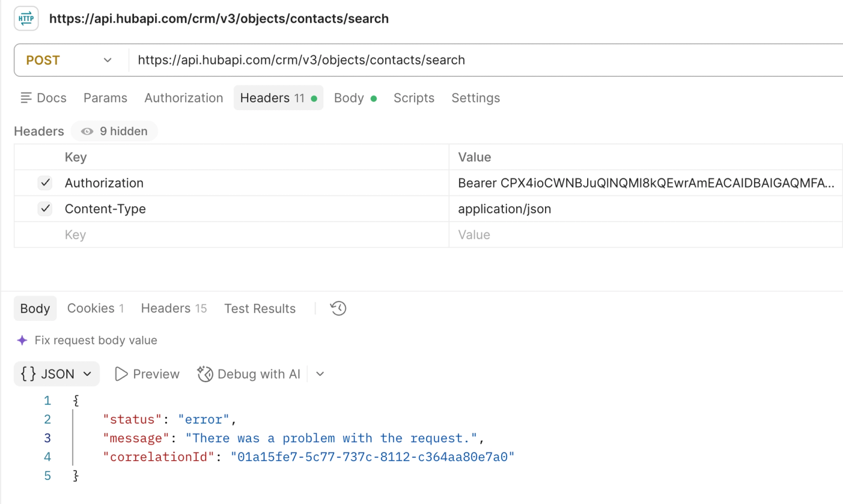Click the request URL input field
This screenshot has height=504, width=843.
(x=486, y=60)
